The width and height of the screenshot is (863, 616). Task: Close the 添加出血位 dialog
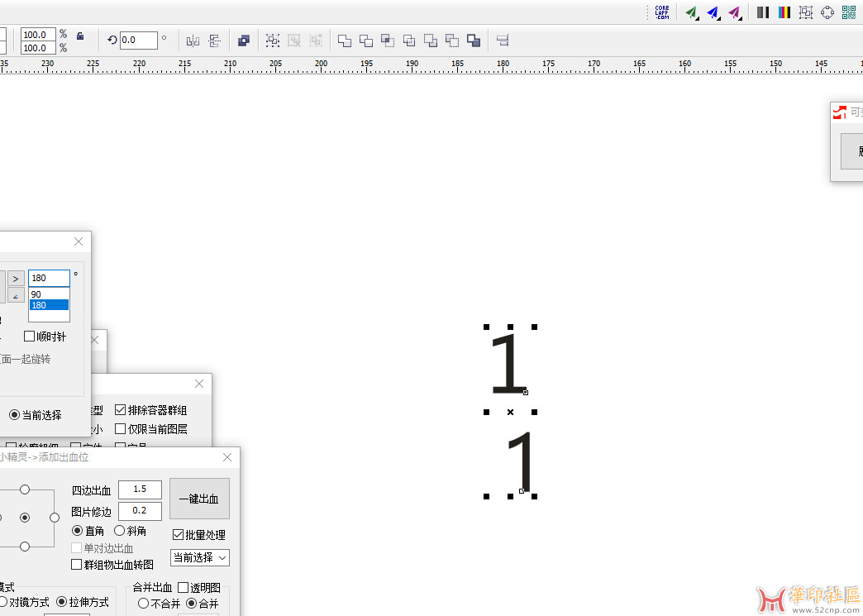(x=227, y=457)
